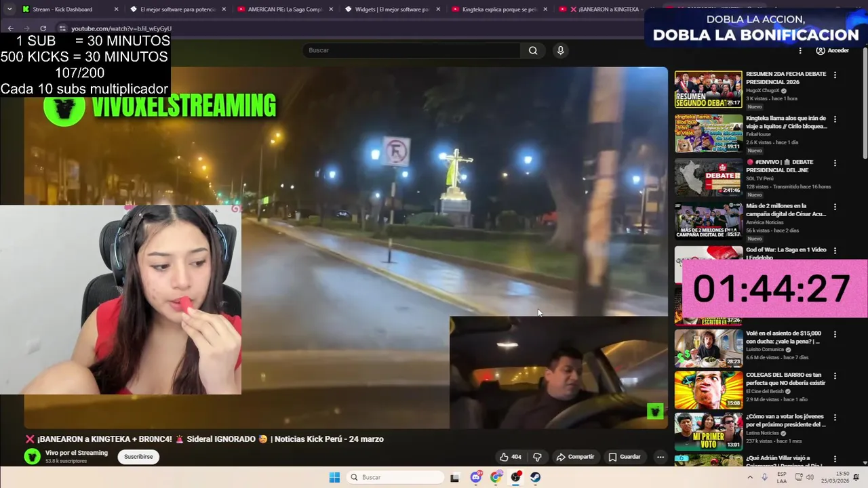Save the video with Guardar button
The image size is (868, 488).
(625, 457)
